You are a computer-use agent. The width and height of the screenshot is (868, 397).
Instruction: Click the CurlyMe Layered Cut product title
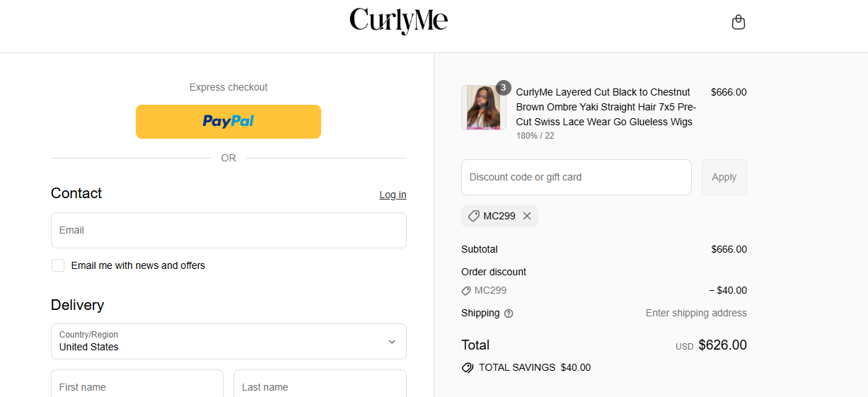(606, 107)
